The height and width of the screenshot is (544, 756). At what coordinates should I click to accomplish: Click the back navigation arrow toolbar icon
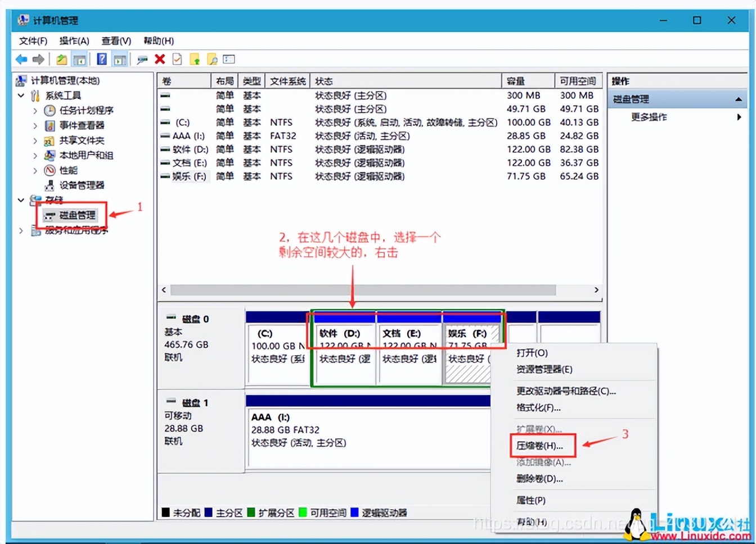tap(21, 59)
